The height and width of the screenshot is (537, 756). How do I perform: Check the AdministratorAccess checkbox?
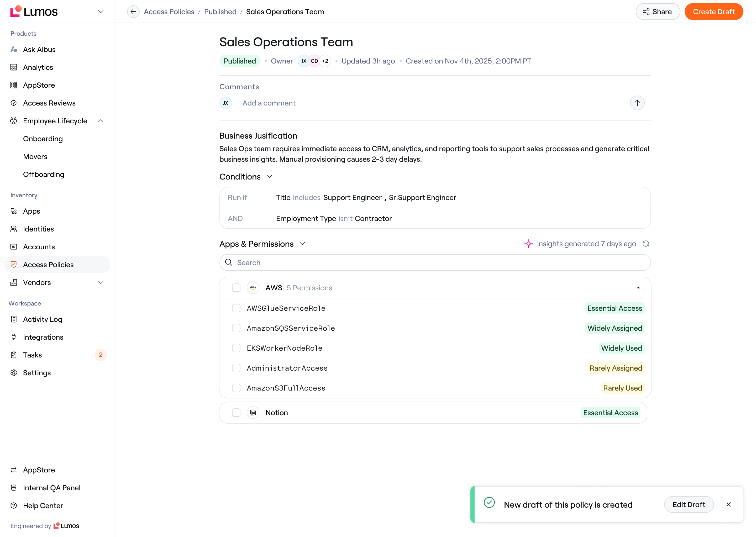[x=236, y=368]
